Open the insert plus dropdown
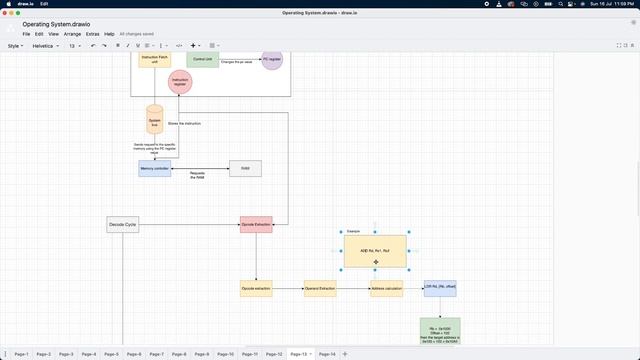640x360 pixels. click(x=195, y=46)
